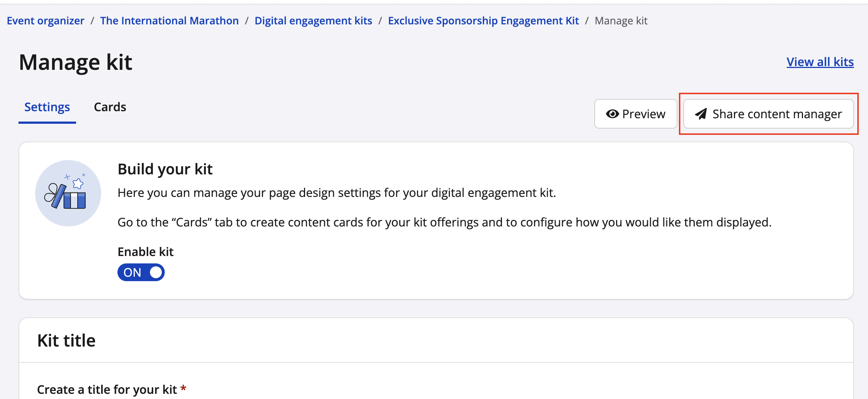Click the eye icon on Preview
The width and height of the screenshot is (868, 399).
coord(612,114)
